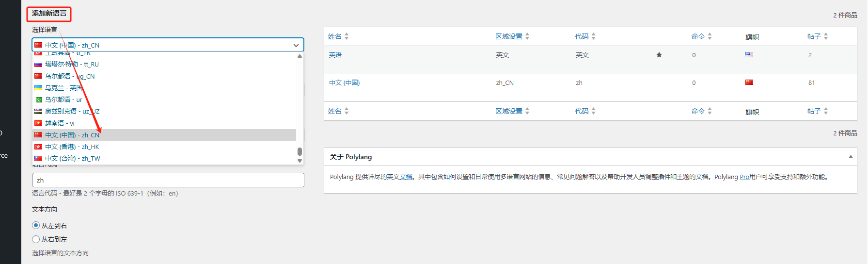This screenshot has height=264, width=868.
Task: Open the 英语 language link in table
Action: click(x=335, y=55)
